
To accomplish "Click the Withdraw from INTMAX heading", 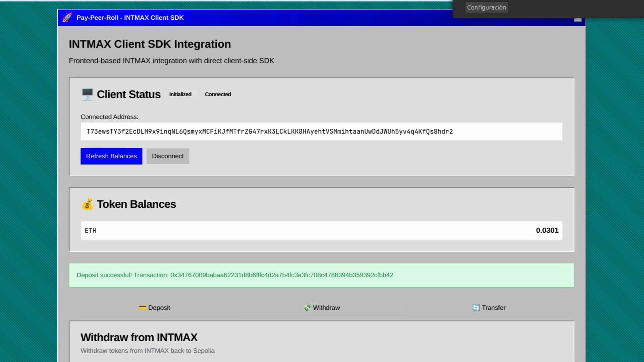I will pyautogui.click(x=139, y=337).
